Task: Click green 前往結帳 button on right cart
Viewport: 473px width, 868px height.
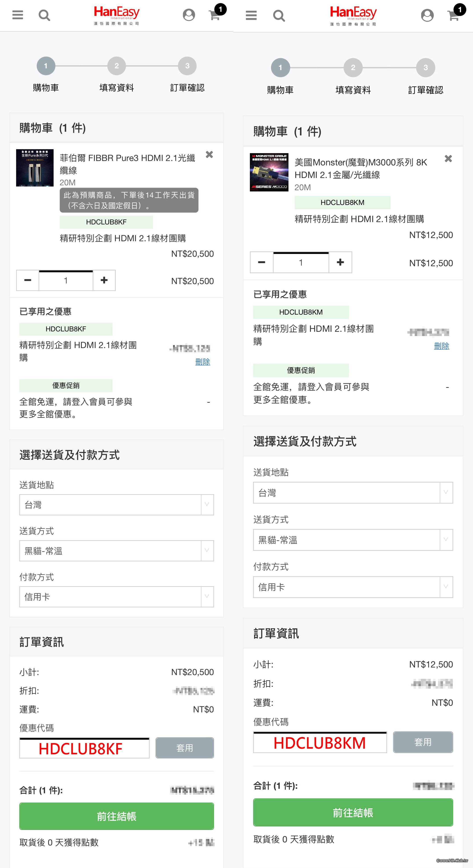Action: (353, 812)
